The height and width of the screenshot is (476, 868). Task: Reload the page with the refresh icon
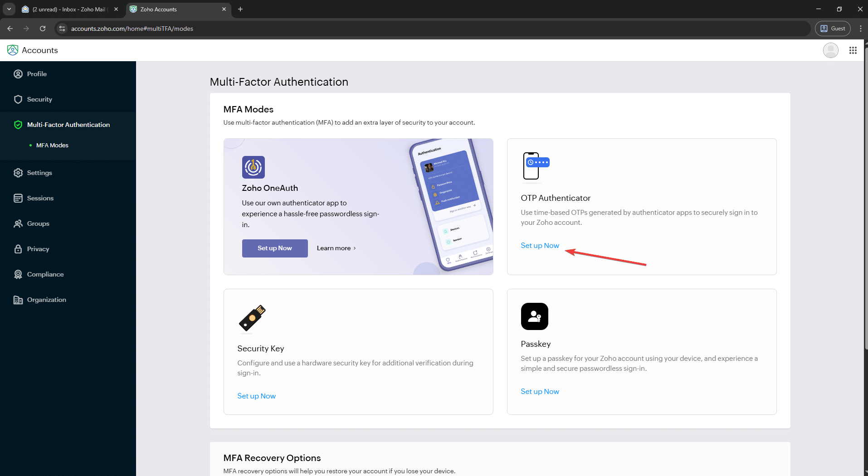[x=43, y=29]
